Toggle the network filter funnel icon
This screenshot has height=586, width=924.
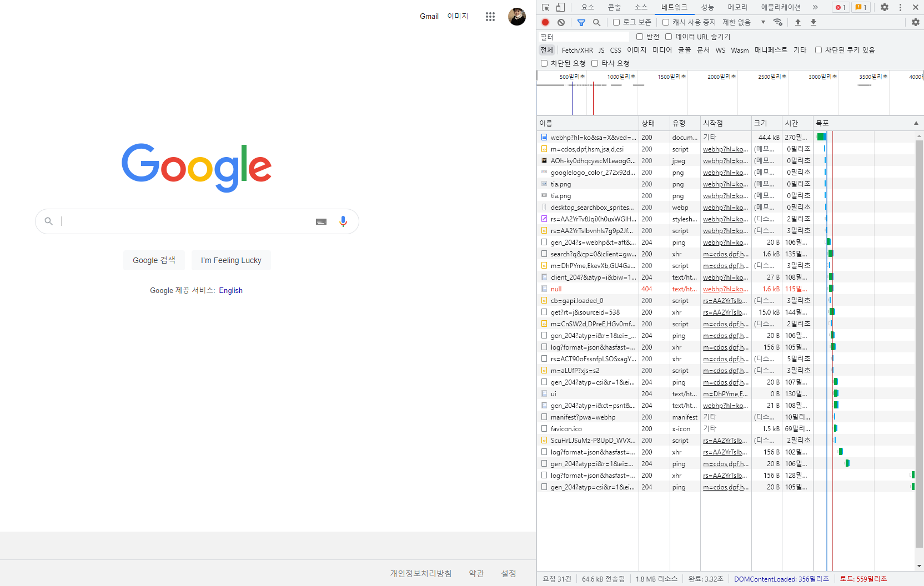click(581, 22)
